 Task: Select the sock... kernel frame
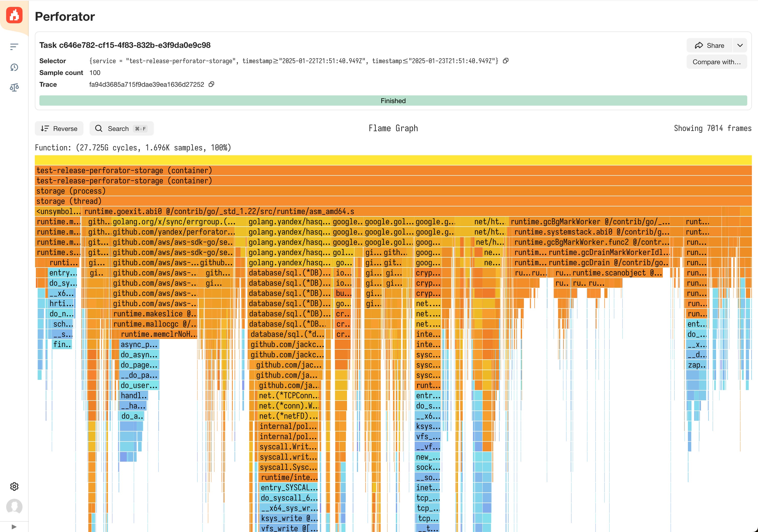coord(428,467)
